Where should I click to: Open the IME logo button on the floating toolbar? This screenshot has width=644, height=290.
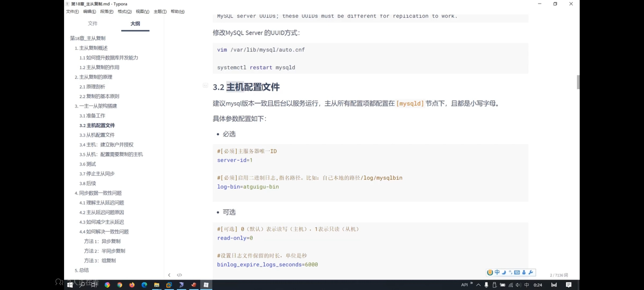tap(490, 272)
